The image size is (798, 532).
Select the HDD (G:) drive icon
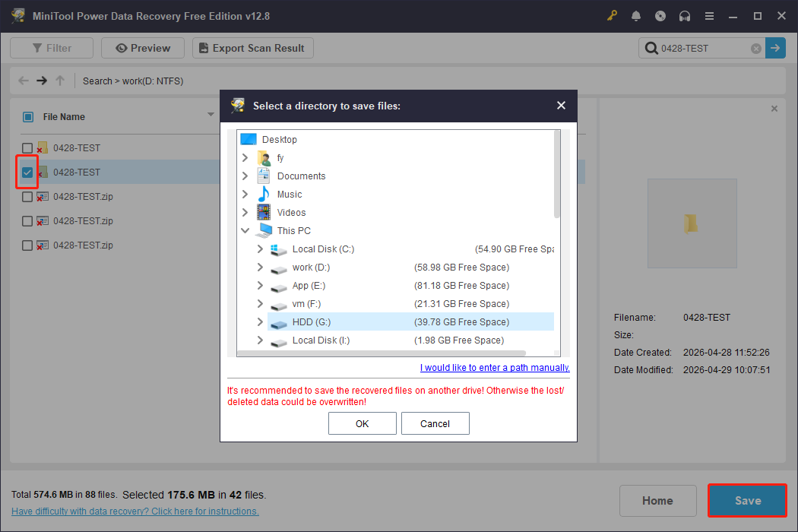(278, 323)
